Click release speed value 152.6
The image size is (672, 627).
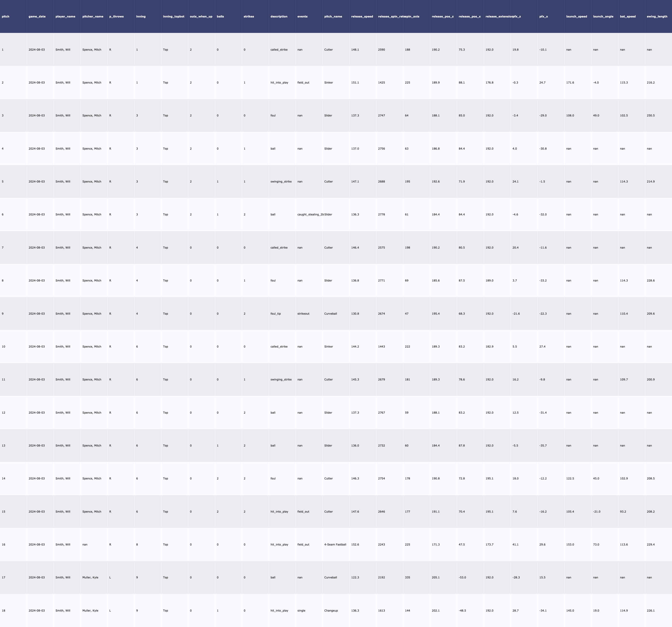coord(355,545)
